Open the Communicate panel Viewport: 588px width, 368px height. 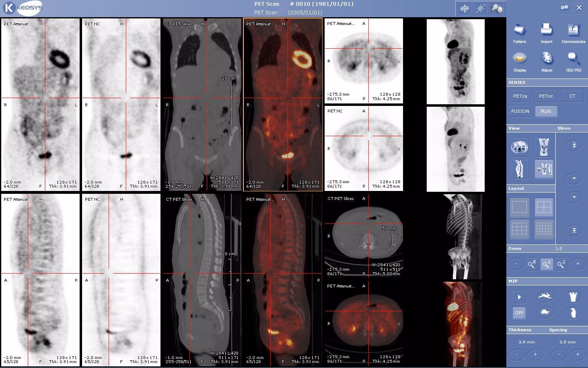coord(573,33)
